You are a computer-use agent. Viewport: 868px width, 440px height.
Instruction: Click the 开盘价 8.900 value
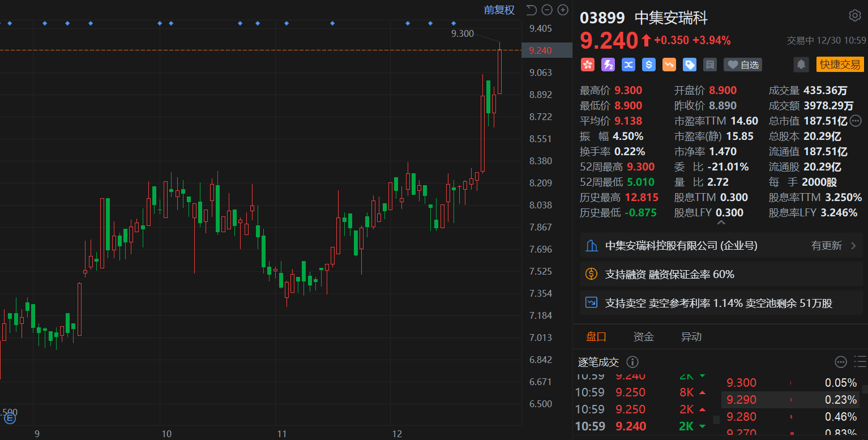coord(722,90)
